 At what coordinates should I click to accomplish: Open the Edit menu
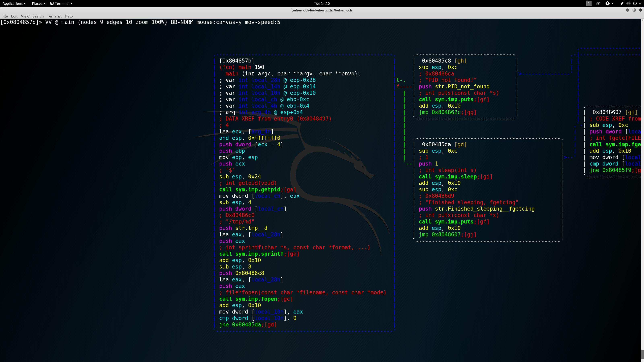[14, 16]
